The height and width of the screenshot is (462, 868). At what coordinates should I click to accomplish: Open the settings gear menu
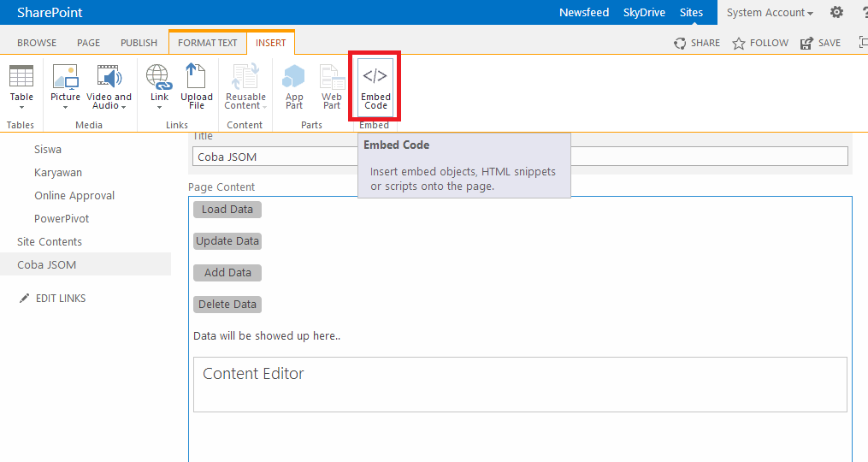836,13
